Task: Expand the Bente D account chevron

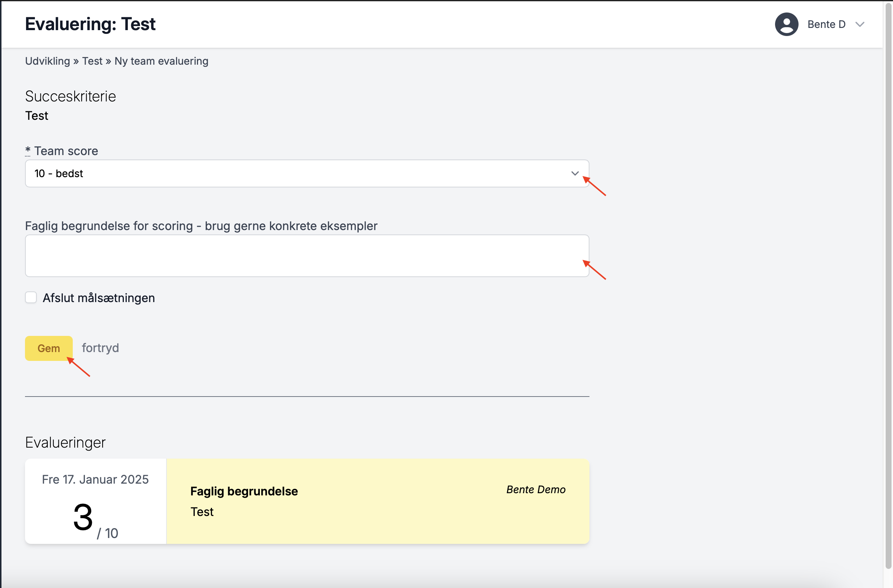Action: 860,25
